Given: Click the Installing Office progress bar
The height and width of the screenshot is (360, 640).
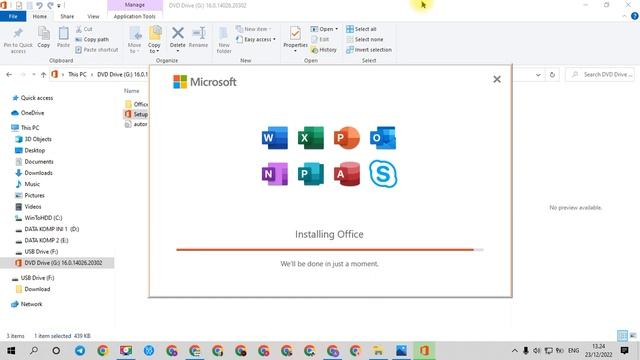Looking at the screenshot, I should click(329, 249).
